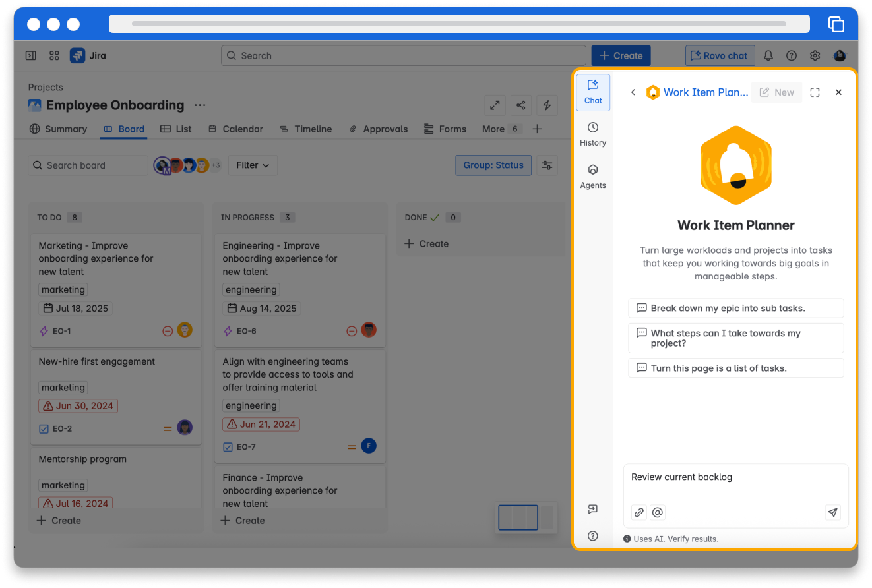Click the priority icon on EO-6 card
This screenshot has height=588, width=872.
click(x=352, y=331)
